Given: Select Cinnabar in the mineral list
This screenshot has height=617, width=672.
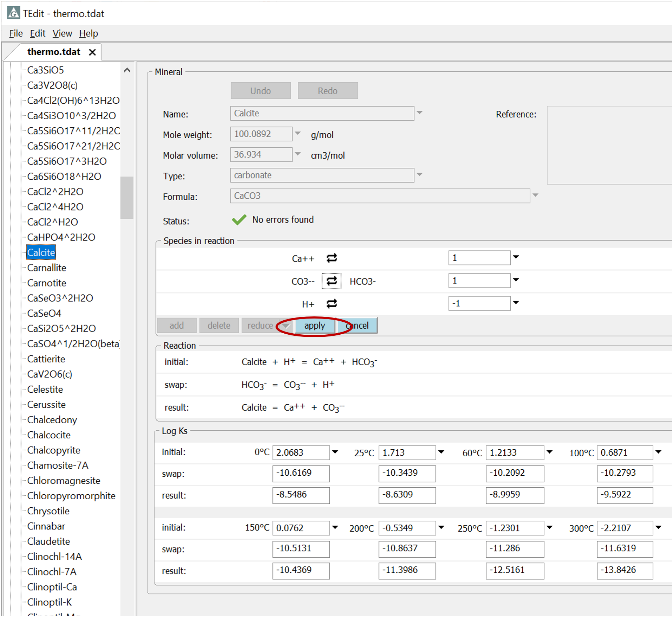Looking at the screenshot, I should coord(46,526).
